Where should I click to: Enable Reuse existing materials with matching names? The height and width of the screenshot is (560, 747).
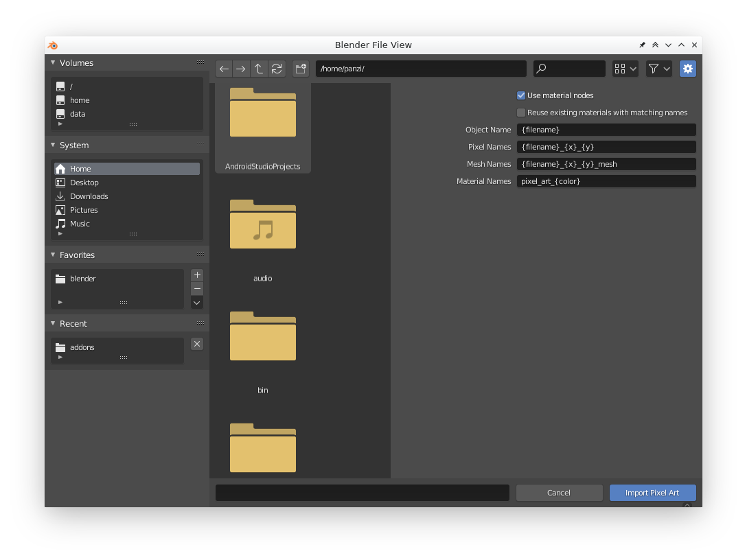[521, 113]
